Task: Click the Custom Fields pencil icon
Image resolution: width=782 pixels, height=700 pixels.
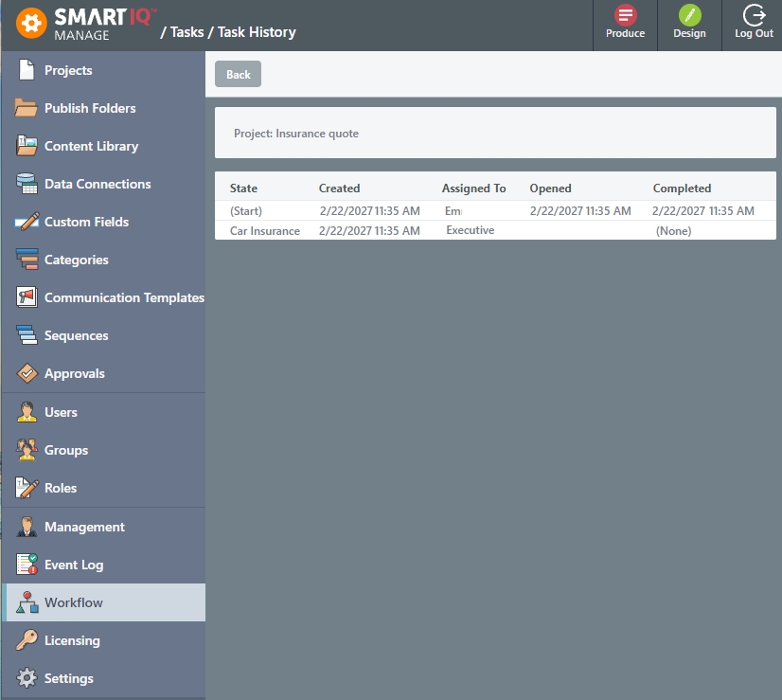Action: [x=27, y=222]
